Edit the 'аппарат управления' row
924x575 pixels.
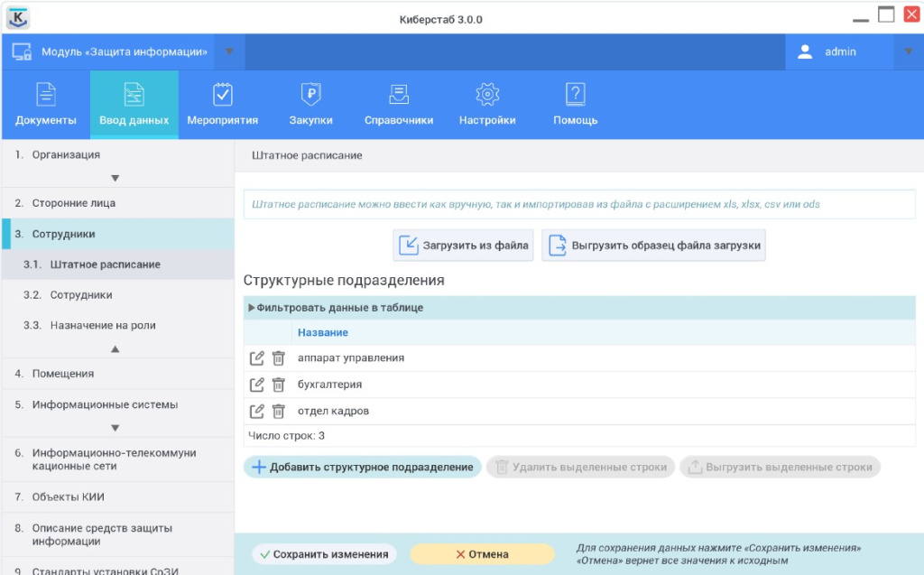pyautogui.click(x=256, y=358)
